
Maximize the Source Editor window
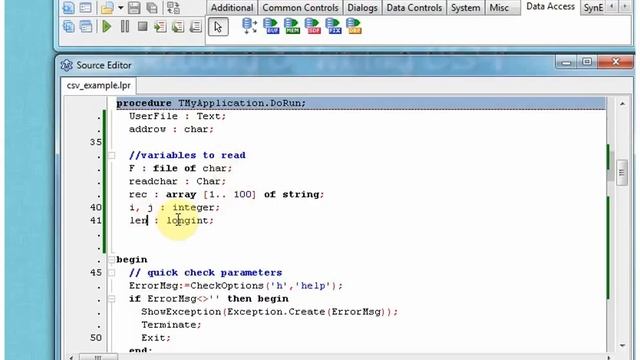click(587, 62)
